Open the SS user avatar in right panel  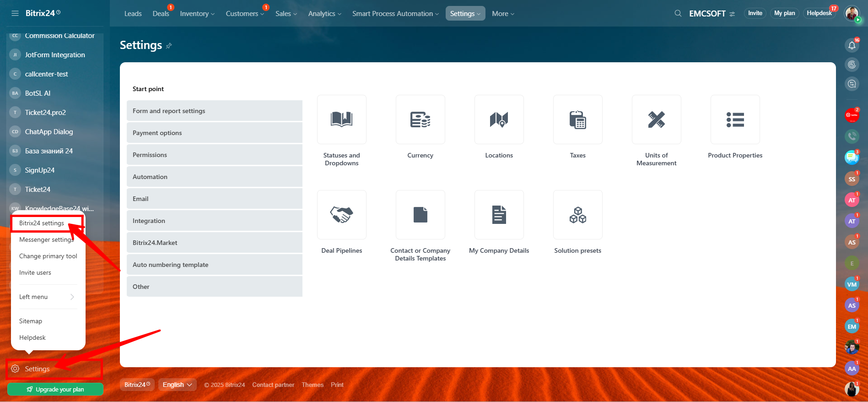[x=852, y=179]
